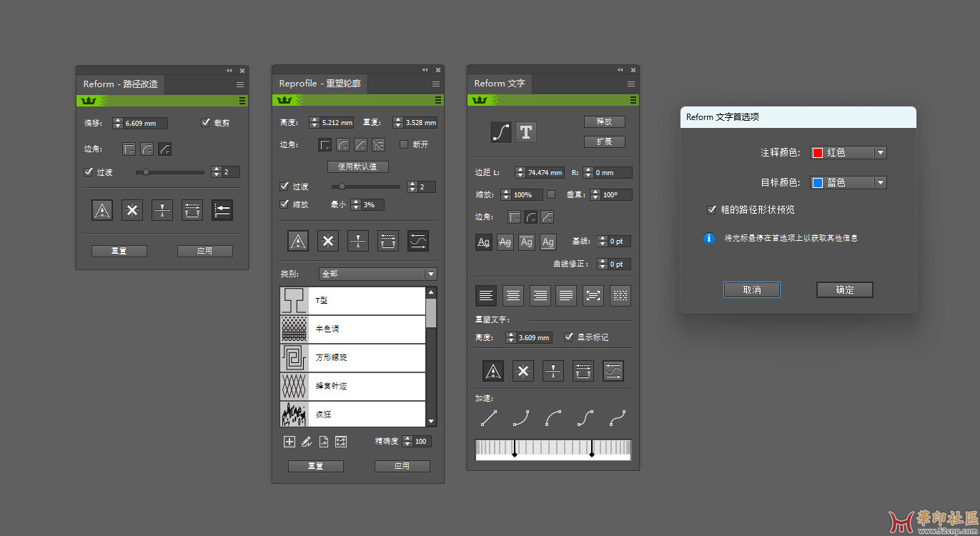Screen dimensions: 980x536
Task: Click the 过渡 slider in Reform 路径改造 panel
Action: (x=170, y=172)
